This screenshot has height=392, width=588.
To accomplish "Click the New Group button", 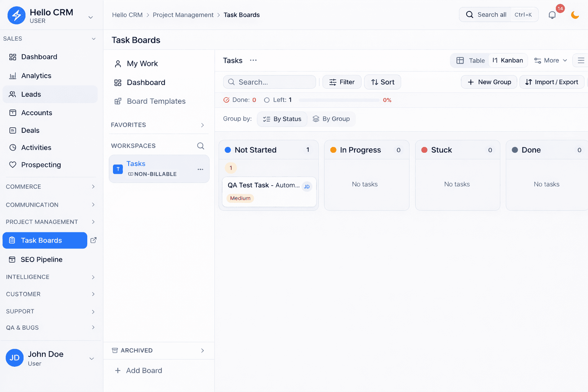I will tap(489, 82).
